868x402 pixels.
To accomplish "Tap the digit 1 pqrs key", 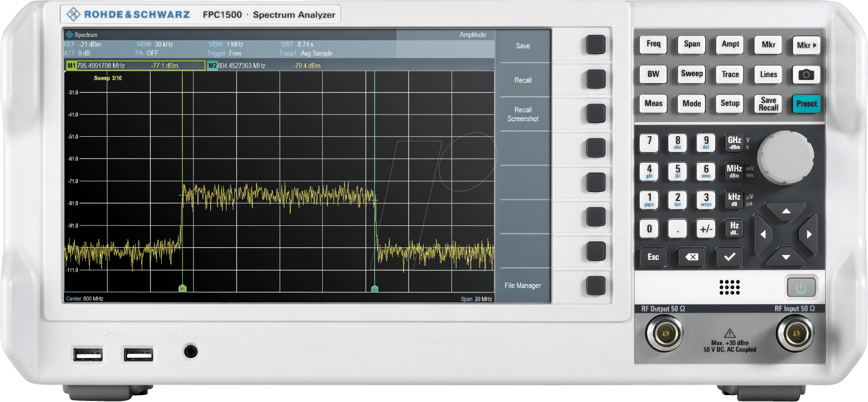I will (649, 200).
